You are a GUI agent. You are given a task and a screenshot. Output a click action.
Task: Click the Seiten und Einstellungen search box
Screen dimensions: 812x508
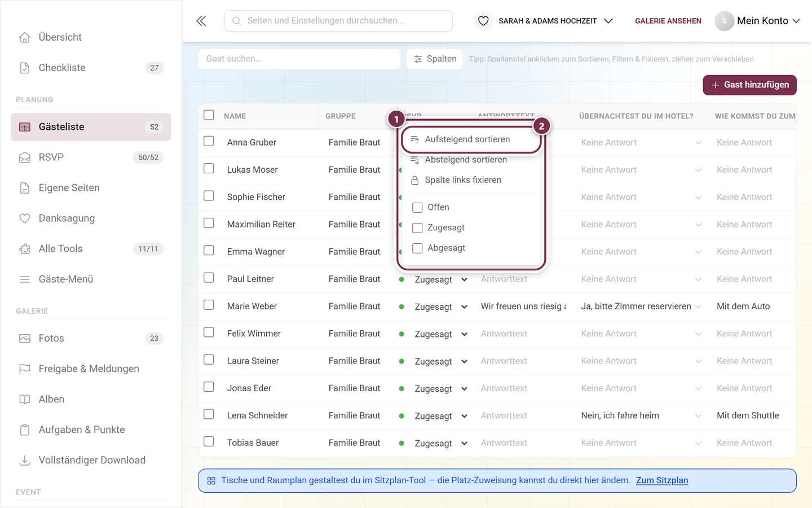tap(338, 21)
